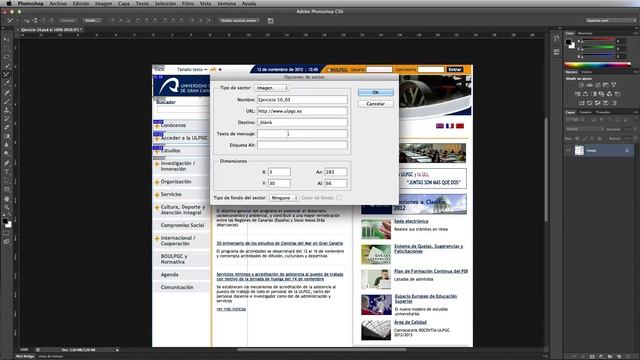Open the Color panel options menu

635,33
